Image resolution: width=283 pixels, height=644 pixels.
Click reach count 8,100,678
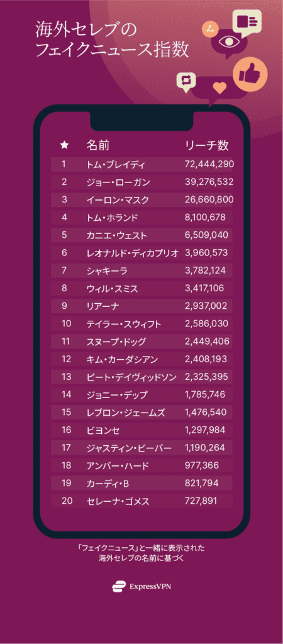[205, 217]
